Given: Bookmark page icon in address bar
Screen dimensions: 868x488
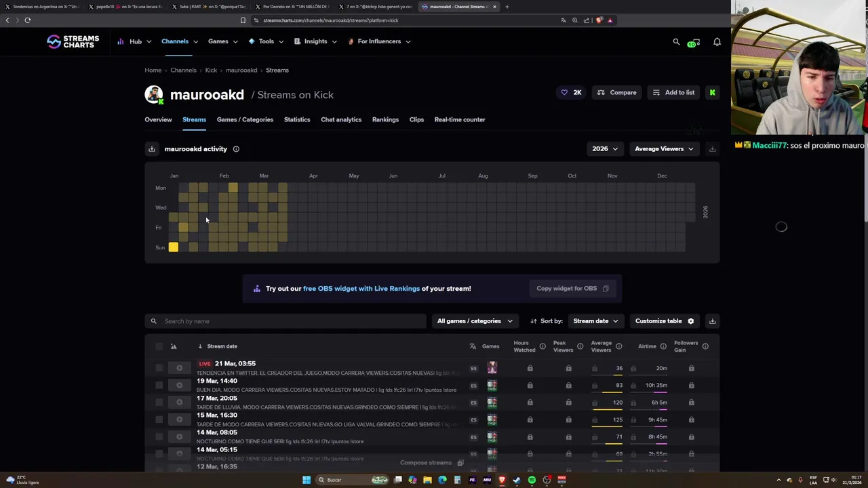Looking at the screenshot, I should [243, 20].
